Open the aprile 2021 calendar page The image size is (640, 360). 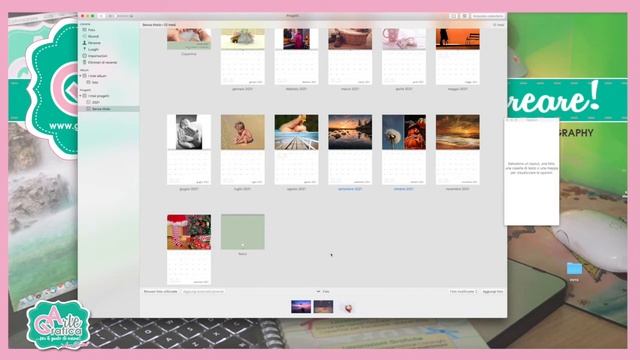click(x=404, y=57)
